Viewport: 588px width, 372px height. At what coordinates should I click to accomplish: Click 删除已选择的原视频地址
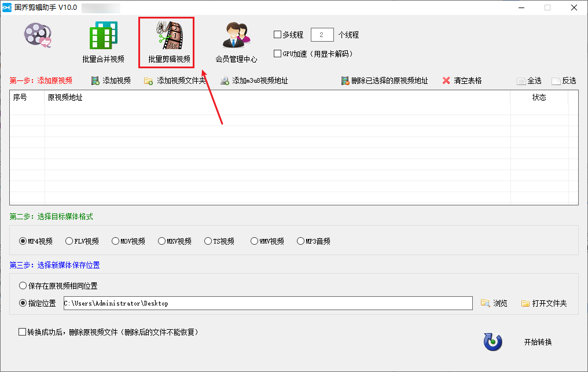[x=384, y=81]
